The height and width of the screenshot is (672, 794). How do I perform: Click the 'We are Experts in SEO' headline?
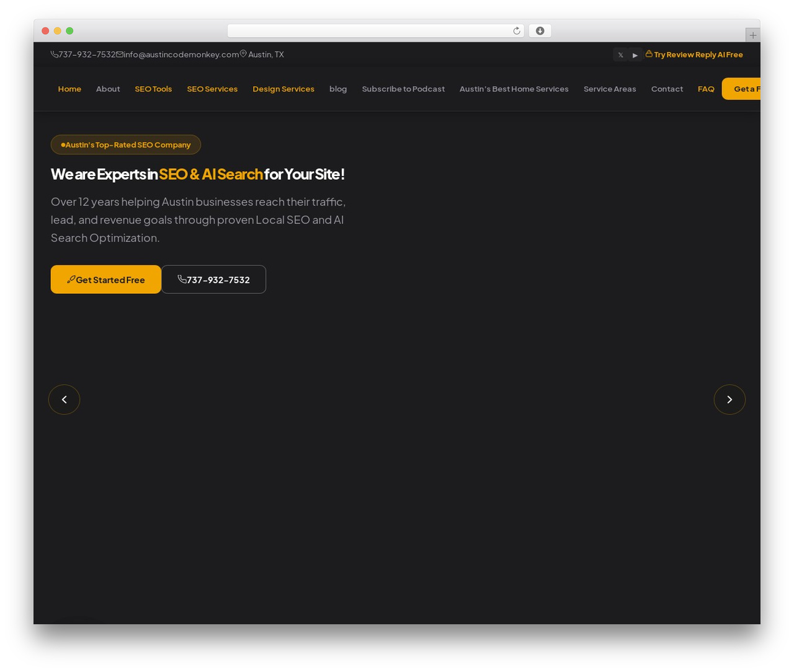point(198,174)
